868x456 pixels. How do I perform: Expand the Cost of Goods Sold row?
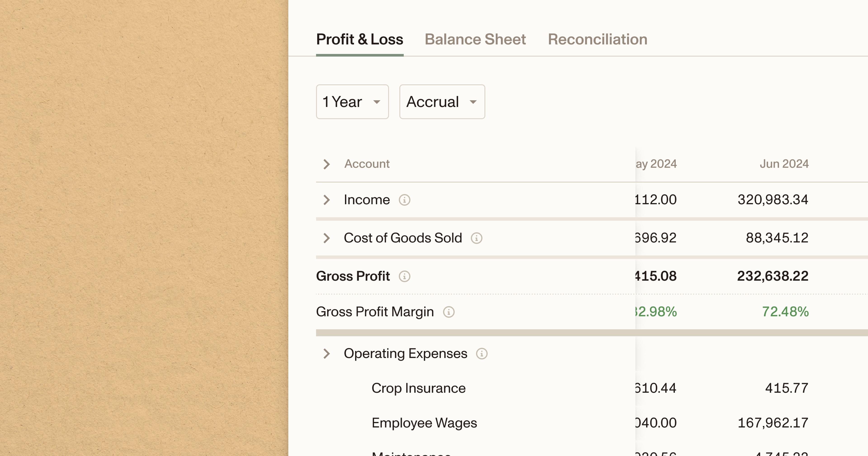coord(326,238)
